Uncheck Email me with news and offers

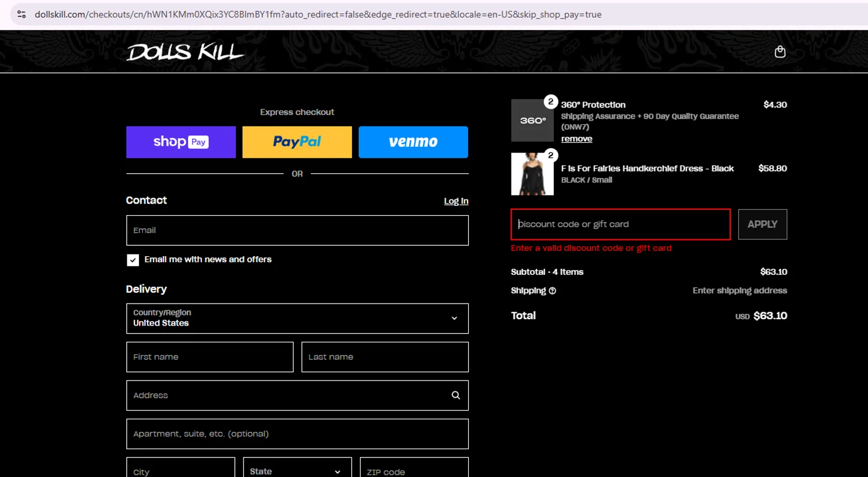click(133, 260)
